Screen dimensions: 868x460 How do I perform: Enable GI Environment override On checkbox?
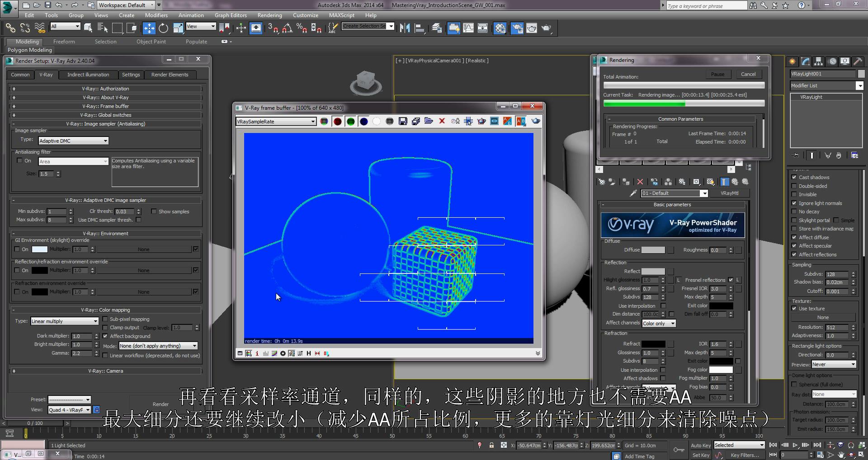pyautogui.click(x=17, y=249)
